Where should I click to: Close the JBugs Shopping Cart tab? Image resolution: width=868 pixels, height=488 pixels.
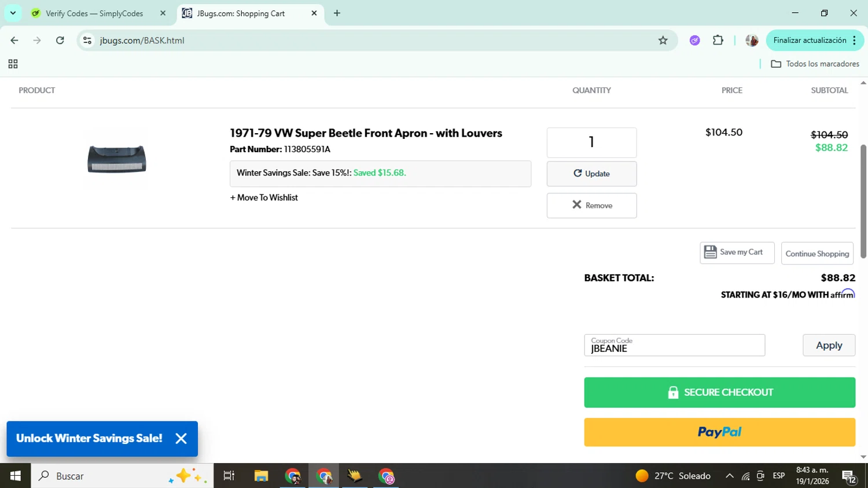(314, 13)
